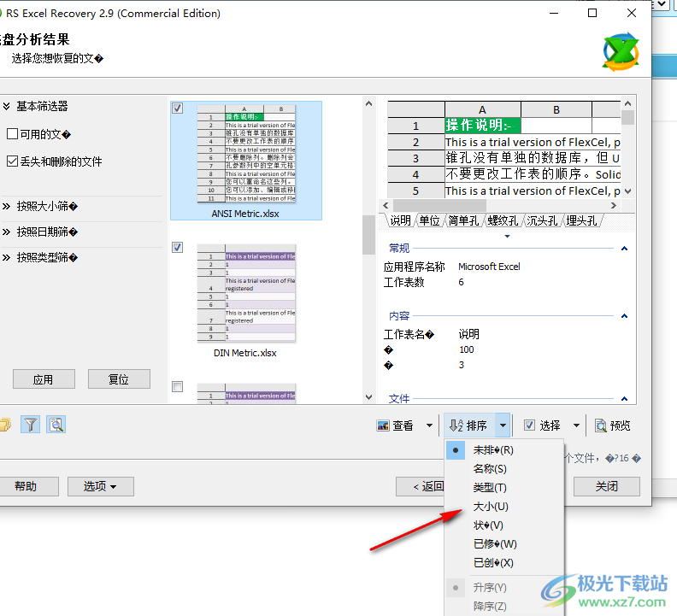Switch to the 埋头孔 sheet tab
The height and width of the screenshot is (616, 677).
581,220
